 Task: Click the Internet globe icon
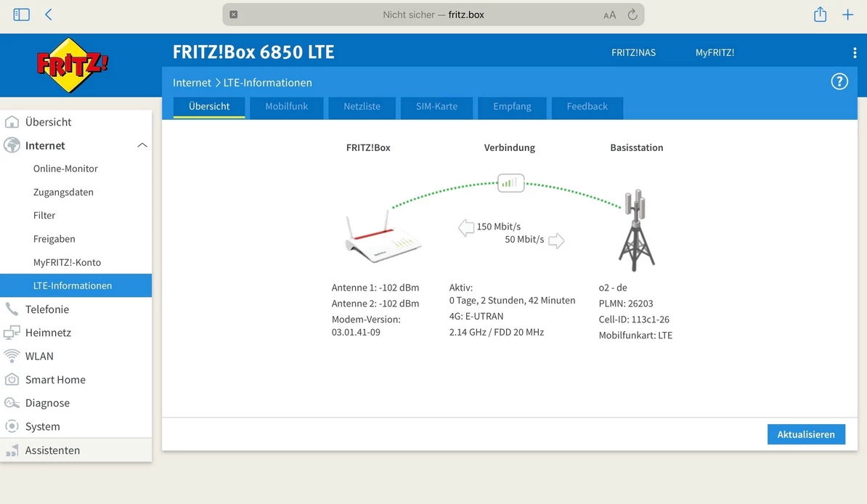click(12, 145)
